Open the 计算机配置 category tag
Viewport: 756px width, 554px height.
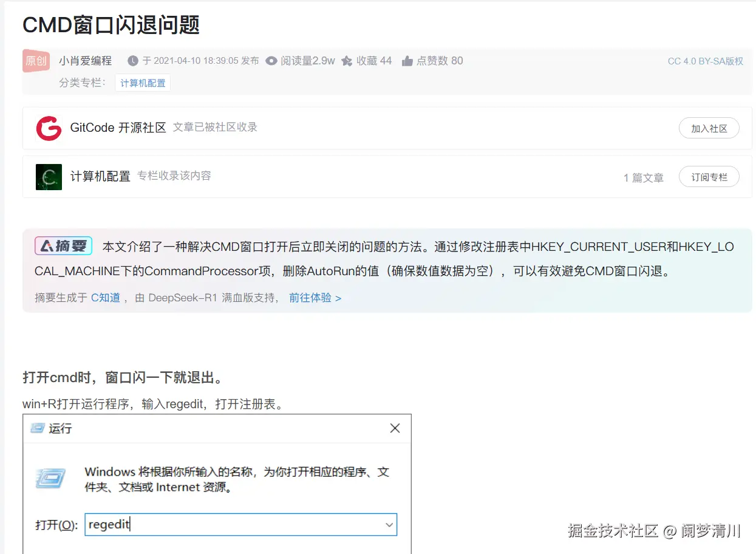point(143,83)
